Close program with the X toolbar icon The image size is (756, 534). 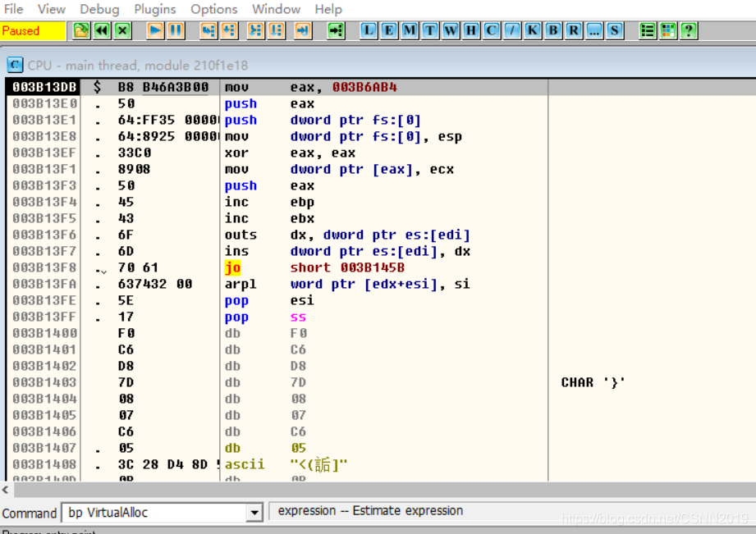[123, 31]
